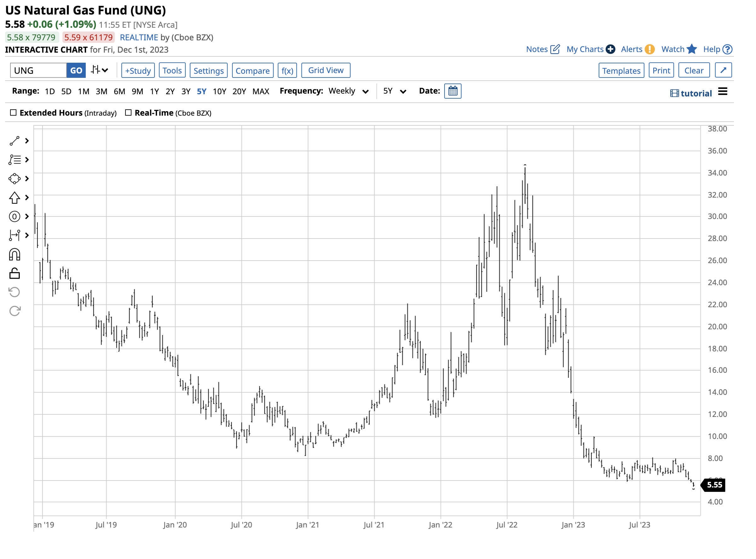Open the Templates button
The height and width of the screenshot is (559, 756).
[x=621, y=70]
